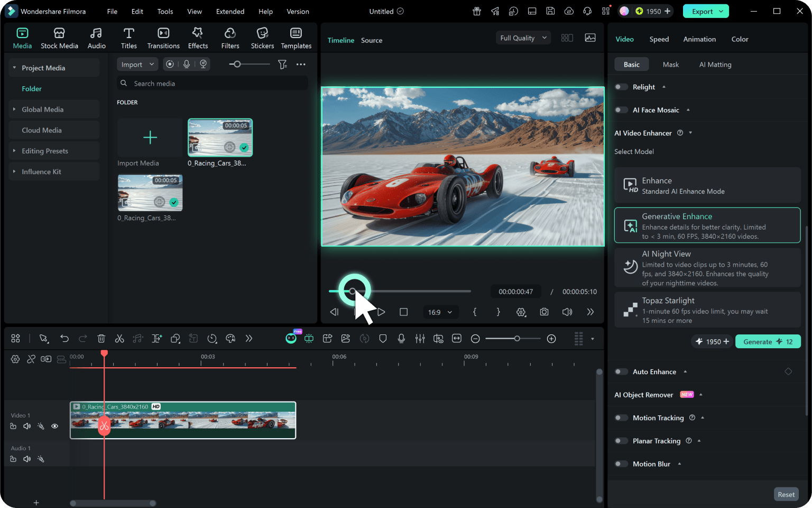Click the voiceover microphone icon in media toolbar

(x=187, y=64)
